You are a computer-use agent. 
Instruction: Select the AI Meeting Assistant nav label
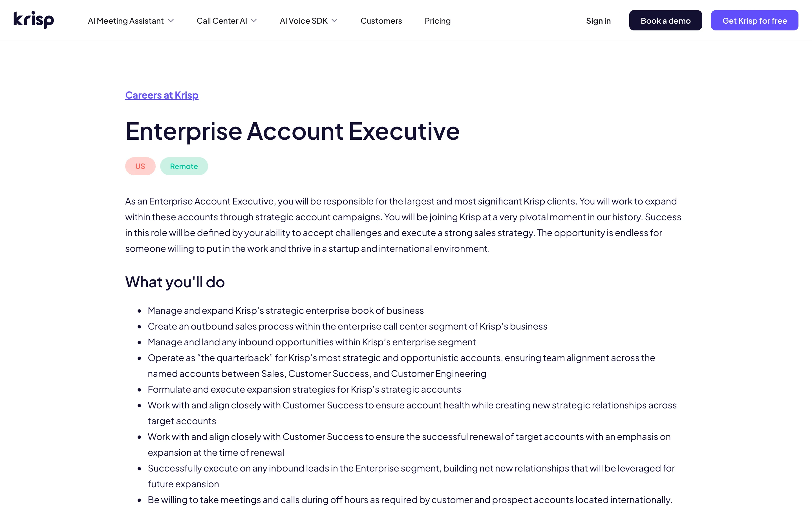coord(125,21)
